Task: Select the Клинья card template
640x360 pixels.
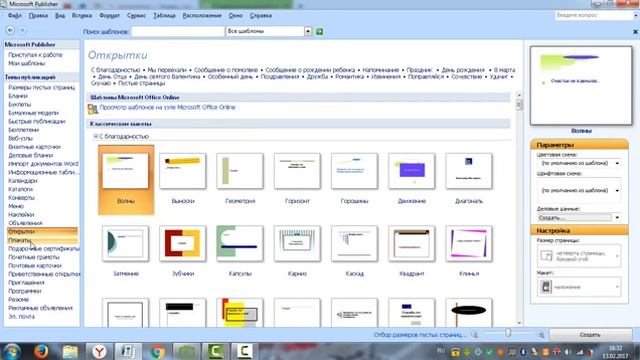Action: pyautogui.click(x=469, y=251)
